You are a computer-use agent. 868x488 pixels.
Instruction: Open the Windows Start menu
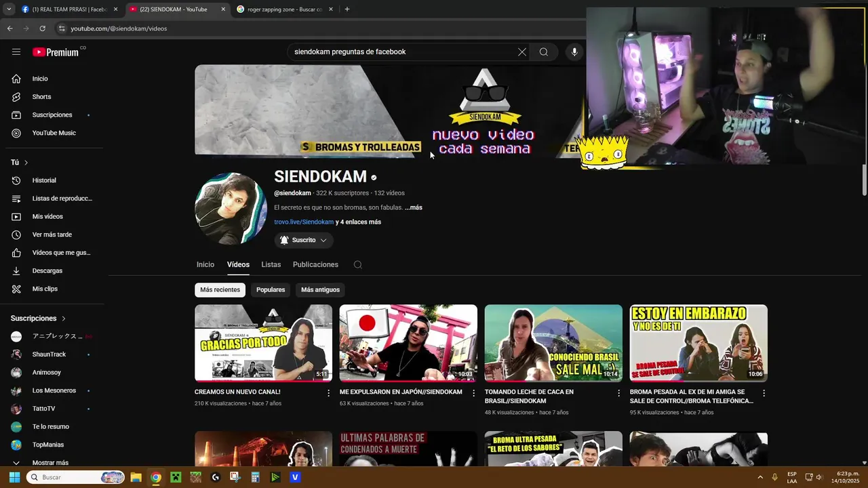14,477
